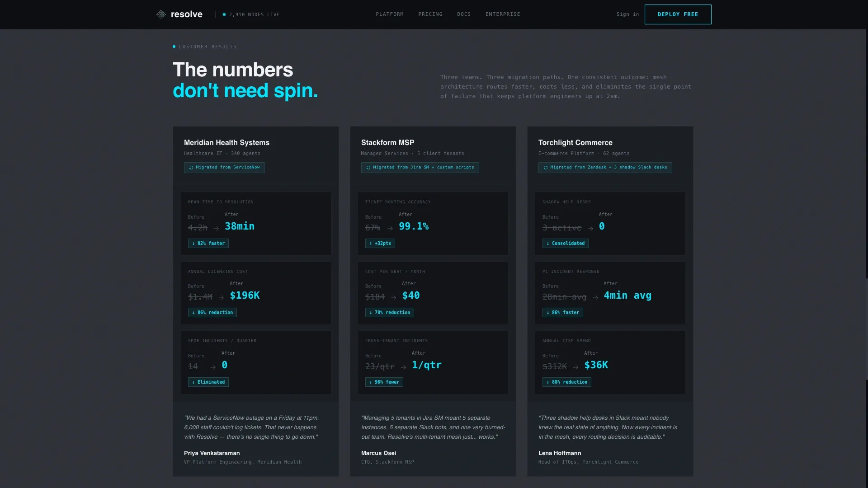
Task: Click the Sign in link
Action: (x=627, y=14)
